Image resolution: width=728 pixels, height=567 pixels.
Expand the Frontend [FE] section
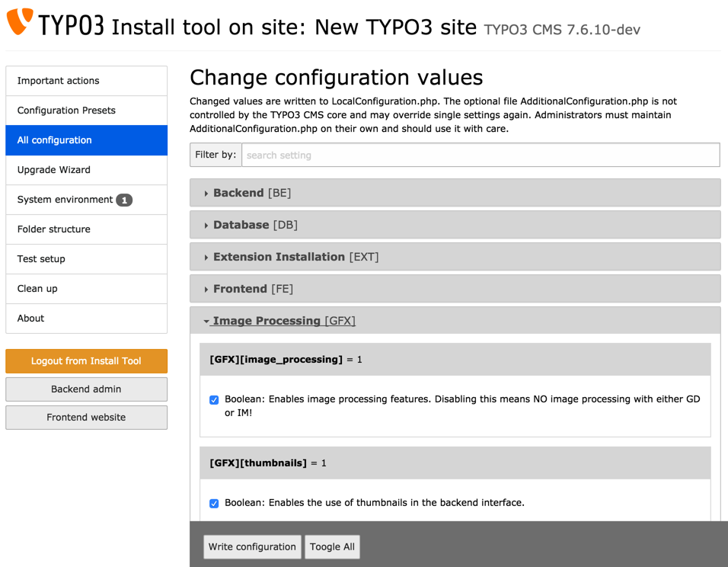click(240, 288)
